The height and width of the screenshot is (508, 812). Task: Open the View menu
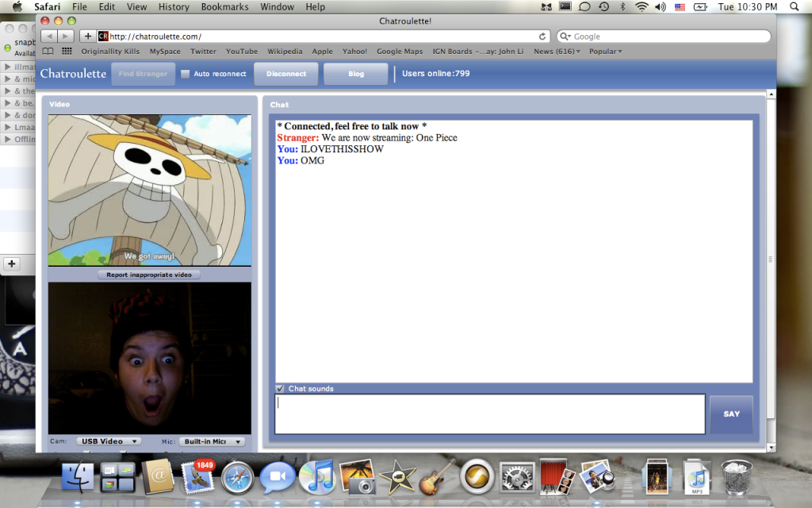[x=136, y=6]
